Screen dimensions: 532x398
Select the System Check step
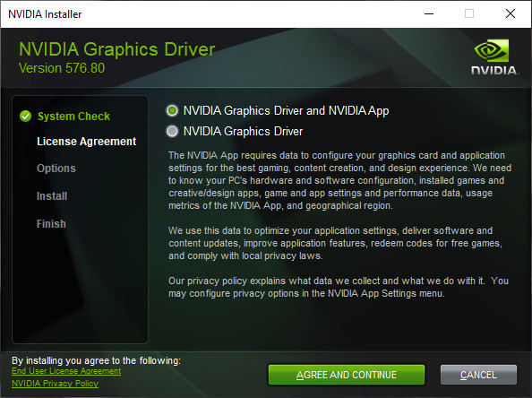pyautogui.click(x=73, y=117)
